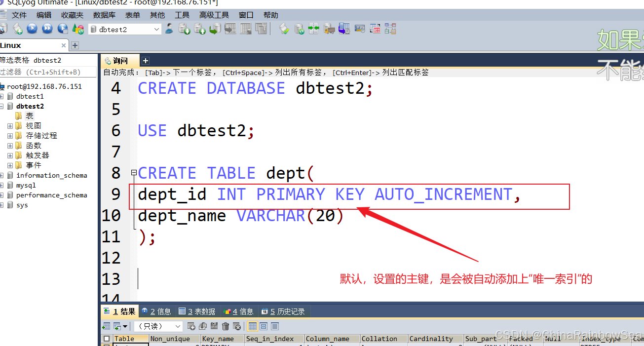The height and width of the screenshot is (346, 644).
Task: Click the Cardinality column header
Action: (x=436, y=339)
